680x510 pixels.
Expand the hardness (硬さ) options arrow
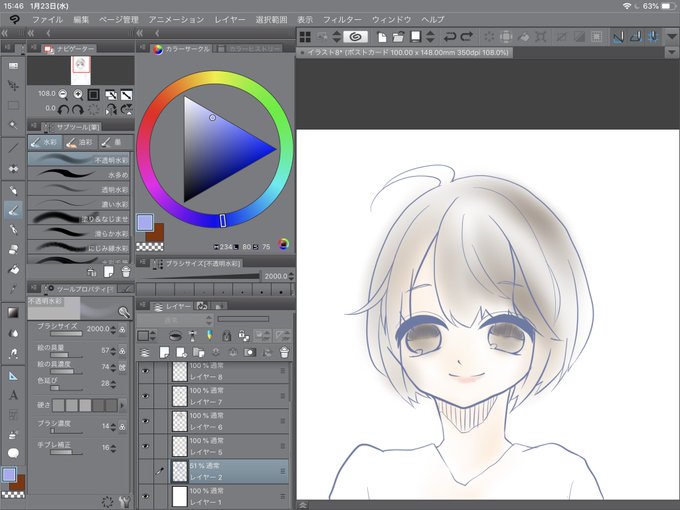point(122,405)
